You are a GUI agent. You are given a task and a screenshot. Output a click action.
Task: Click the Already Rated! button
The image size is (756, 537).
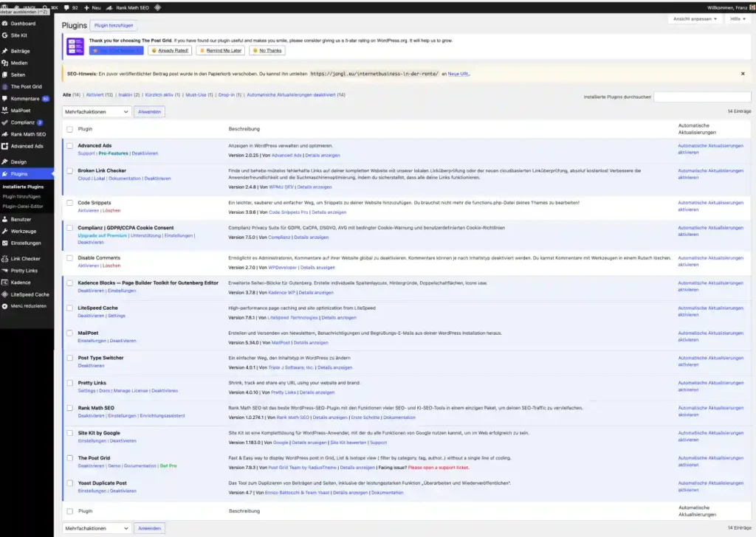pos(170,51)
